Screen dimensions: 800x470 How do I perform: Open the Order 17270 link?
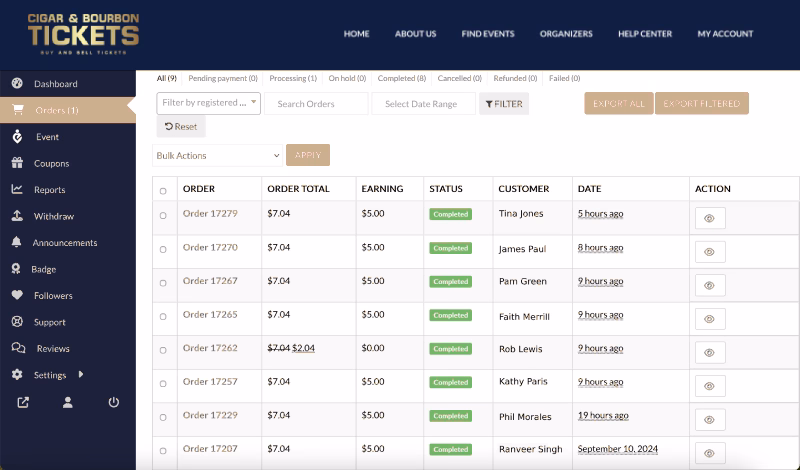(x=210, y=247)
